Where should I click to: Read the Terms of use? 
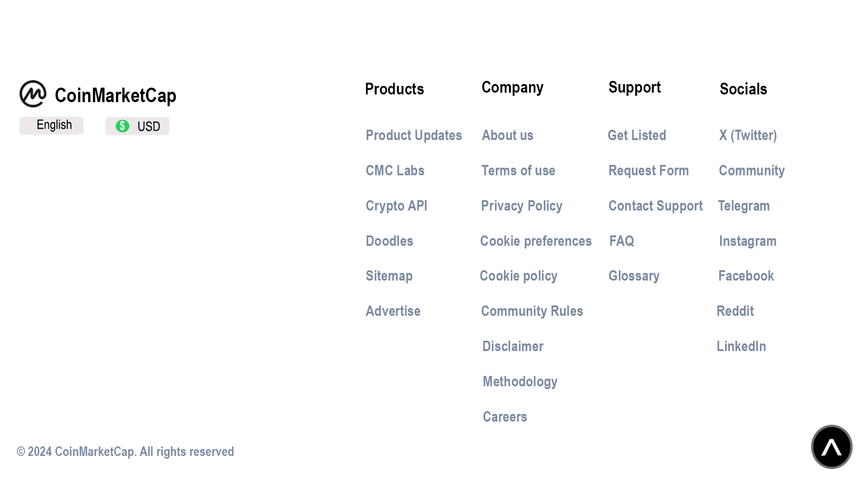click(x=518, y=170)
